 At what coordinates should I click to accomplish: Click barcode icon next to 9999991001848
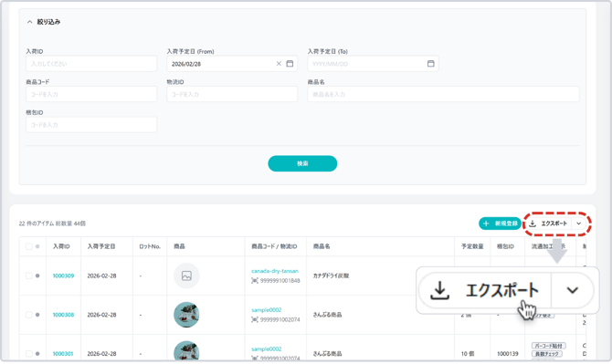coord(255,281)
